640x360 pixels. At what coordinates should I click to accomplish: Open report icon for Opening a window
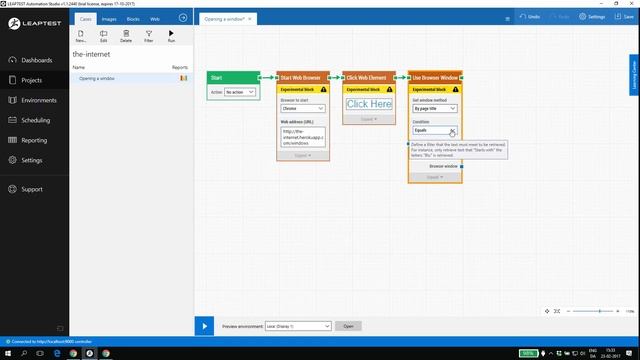point(184,78)
